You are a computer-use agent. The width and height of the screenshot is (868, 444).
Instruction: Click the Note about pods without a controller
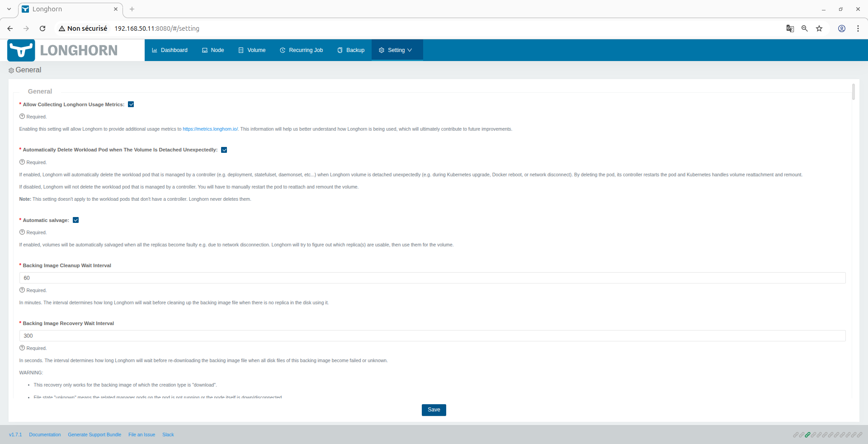135,199
